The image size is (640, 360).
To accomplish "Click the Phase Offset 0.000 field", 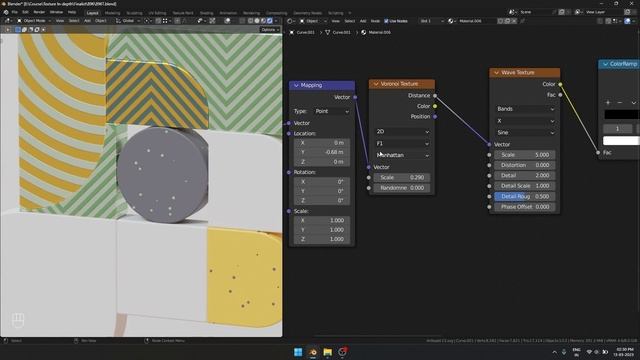I will [525, 207].
